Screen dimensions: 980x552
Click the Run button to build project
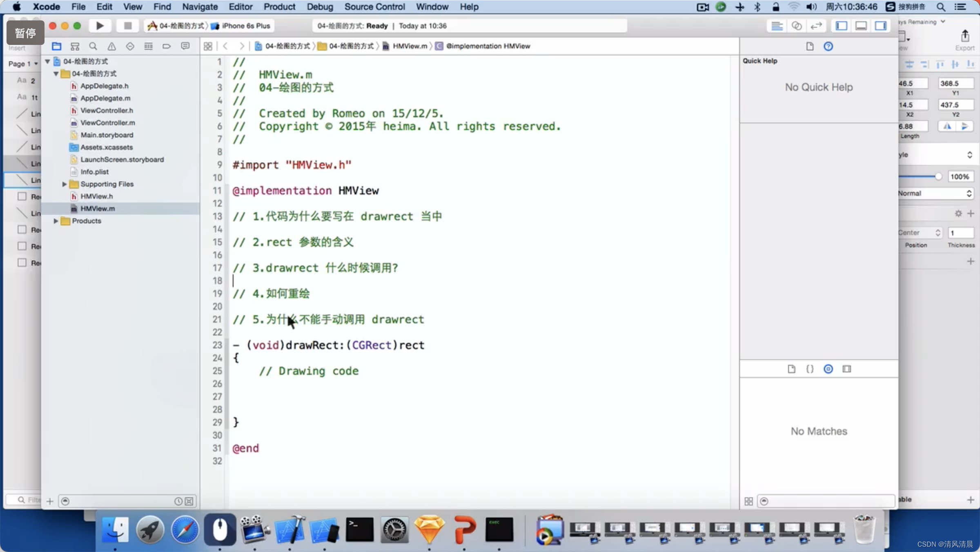coord(99,26)
